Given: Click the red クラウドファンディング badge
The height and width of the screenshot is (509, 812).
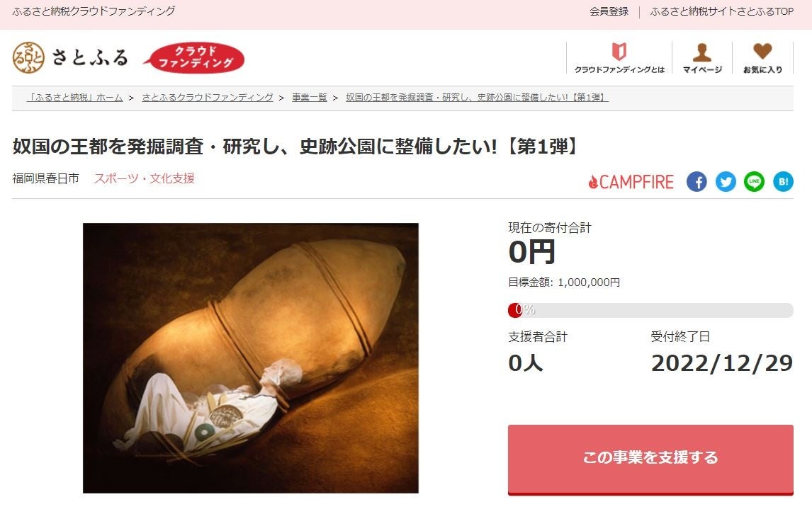Looking at the screenshot, I should (195, 57).
